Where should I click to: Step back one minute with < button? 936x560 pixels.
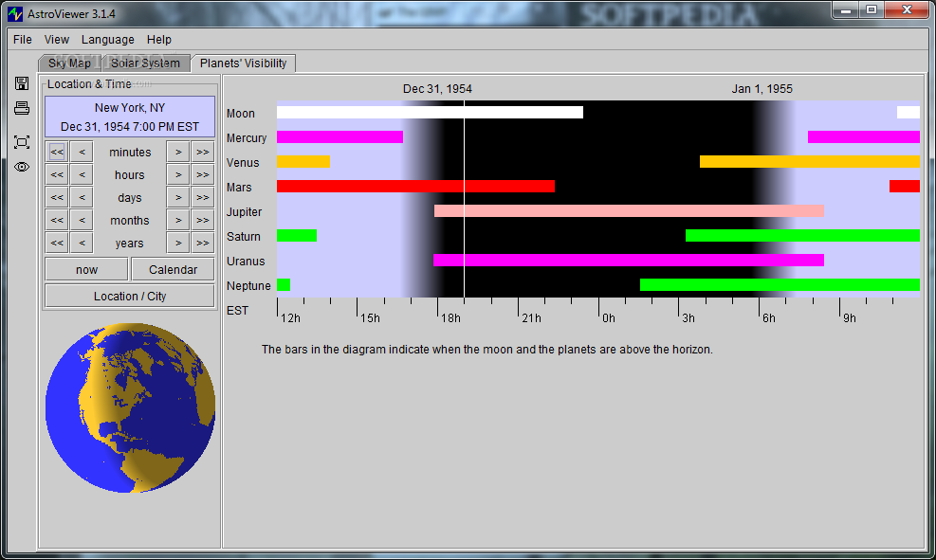(82, 152)
